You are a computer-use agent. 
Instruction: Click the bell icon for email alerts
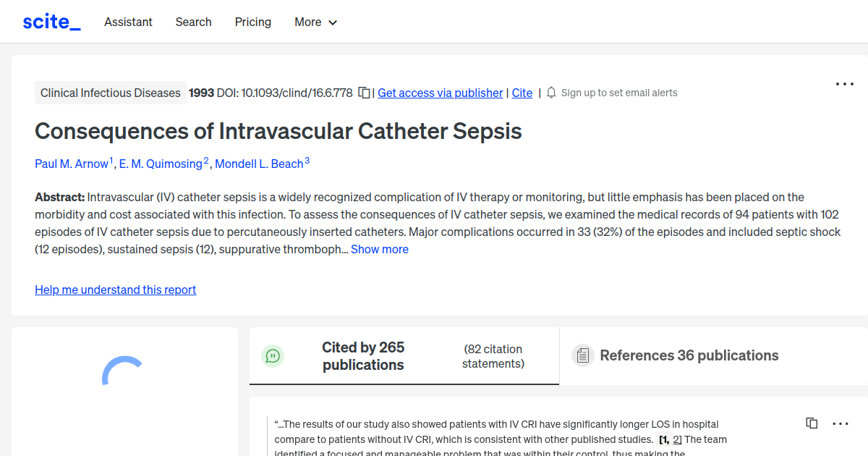[550, 93]
